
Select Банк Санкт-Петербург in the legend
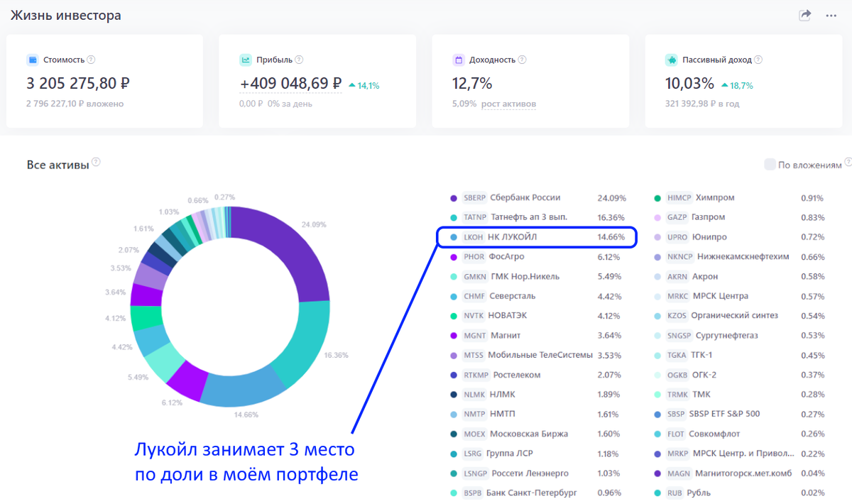pyautogui.click(x=532, y=493)
